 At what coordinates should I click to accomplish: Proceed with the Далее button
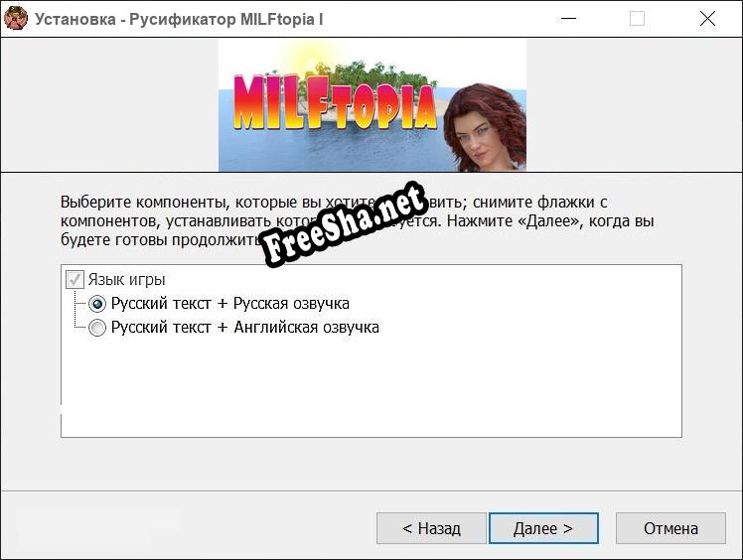pos(543,528)
